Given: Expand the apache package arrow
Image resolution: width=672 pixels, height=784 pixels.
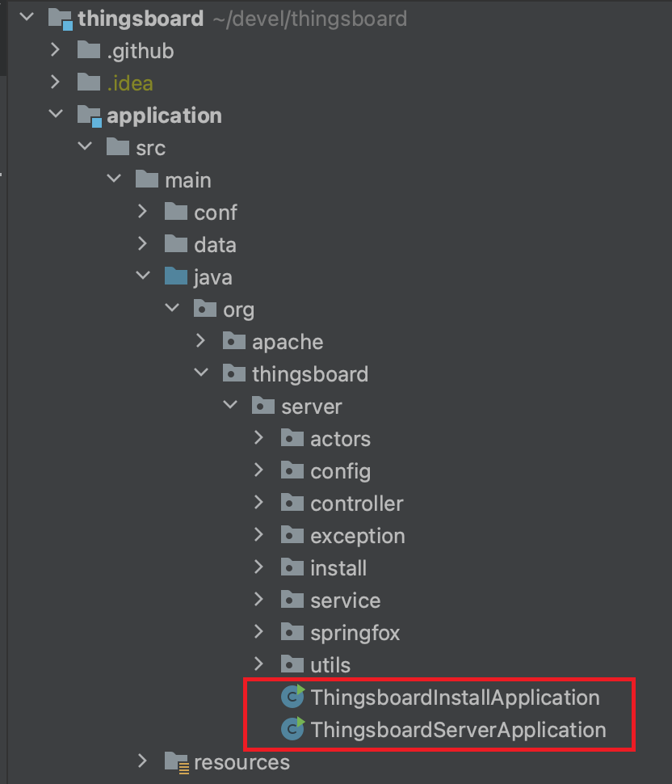Looking at the screenshot, I should 201,341.
